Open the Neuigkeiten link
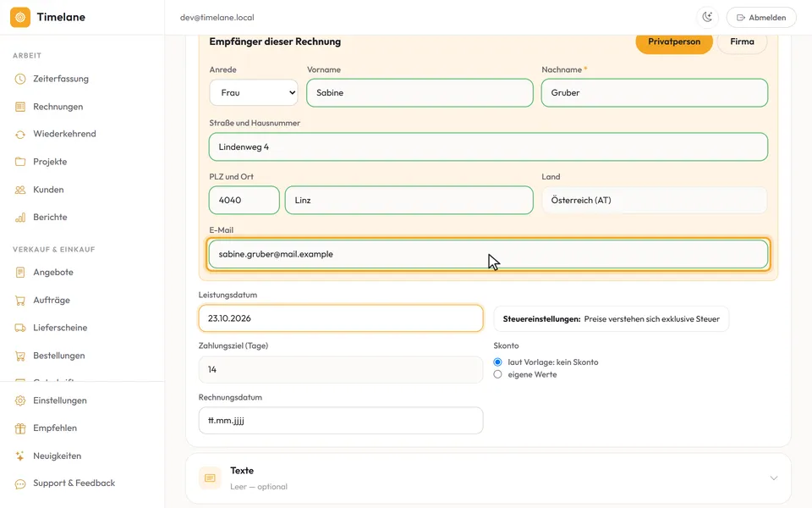This screenshot has height=508, width=812. point(57,456)
